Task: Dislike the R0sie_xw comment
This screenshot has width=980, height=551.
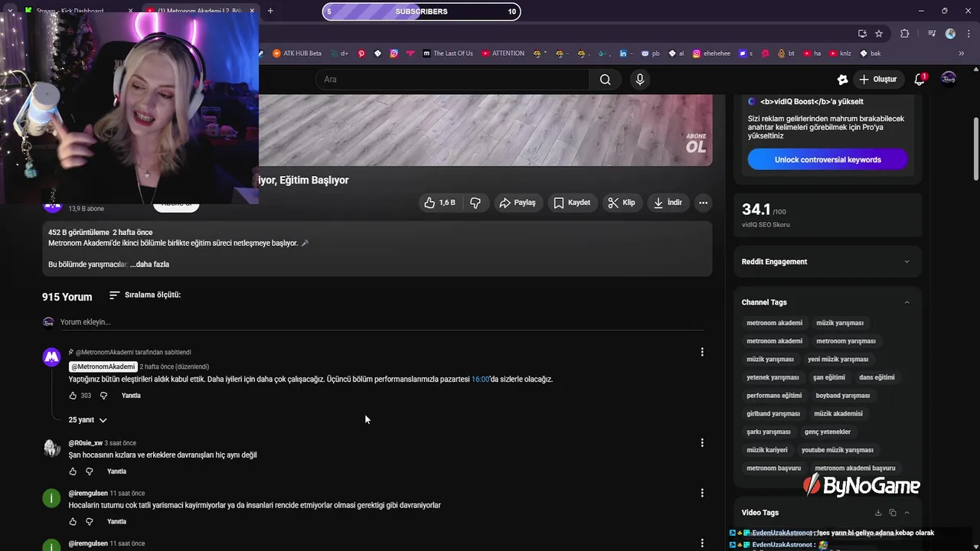Action: (x=89, y=471)
